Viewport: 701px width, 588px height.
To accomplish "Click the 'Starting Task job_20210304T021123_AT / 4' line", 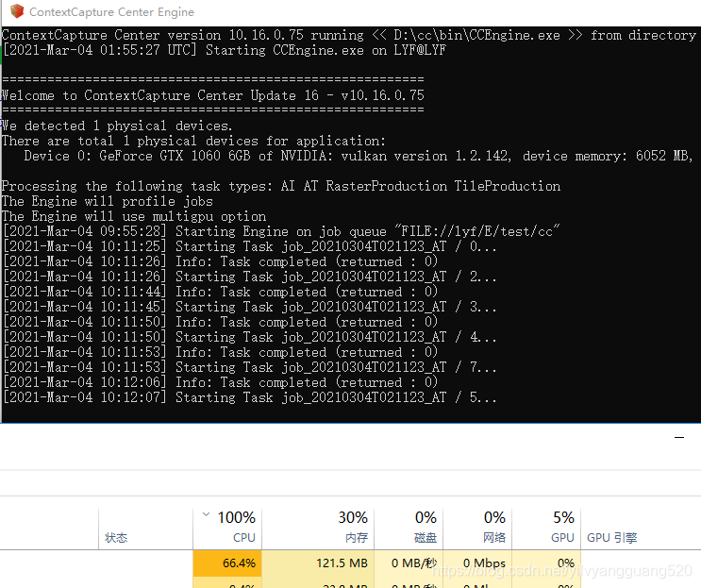I will [x=250, y=337].
